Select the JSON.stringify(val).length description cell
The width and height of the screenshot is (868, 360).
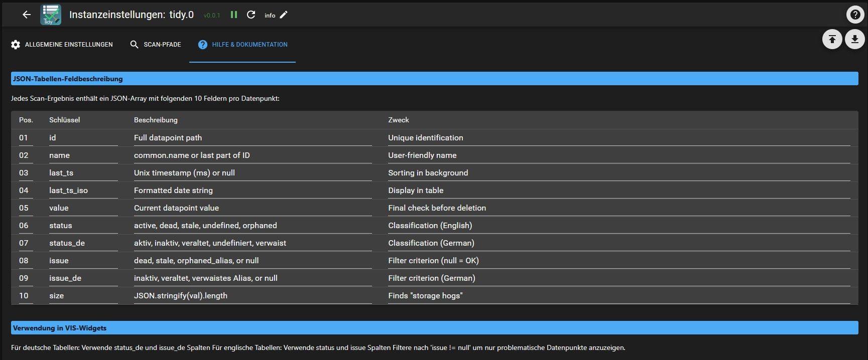pos(181,296)
